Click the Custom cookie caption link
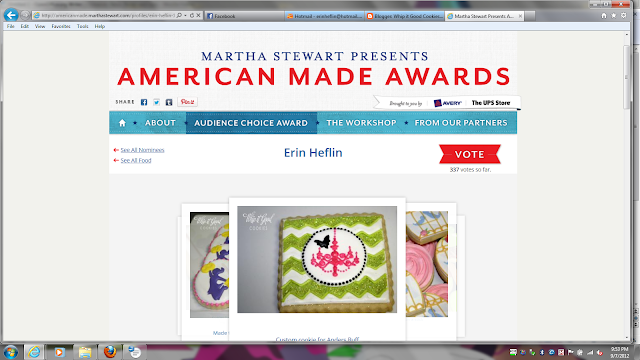 (x=317, y=339)
